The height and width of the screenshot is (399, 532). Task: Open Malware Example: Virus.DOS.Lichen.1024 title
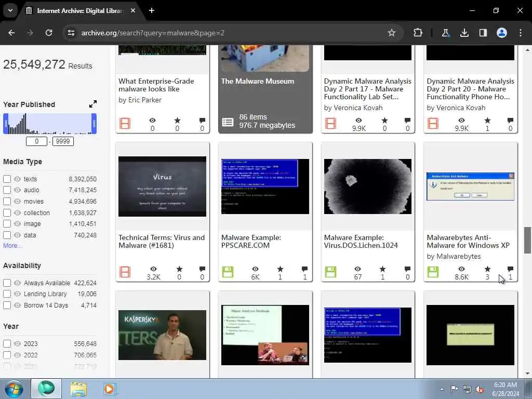pyautogui.click(x=361, y=241)
